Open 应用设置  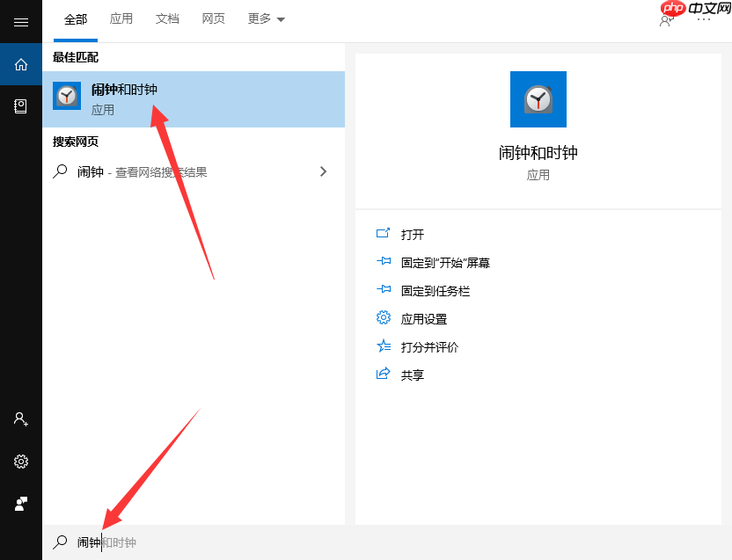tap(424, 319)
